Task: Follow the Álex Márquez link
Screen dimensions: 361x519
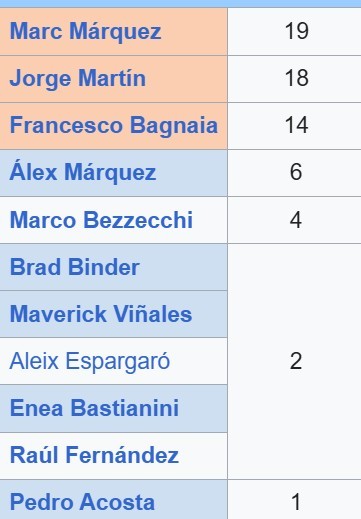Action: (83, 172)
